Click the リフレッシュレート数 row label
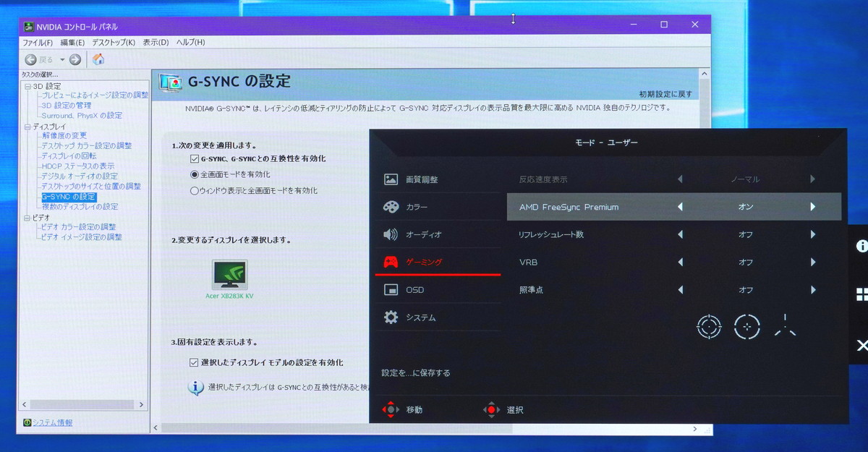The image size is (868, 452). tap(551, 234)
